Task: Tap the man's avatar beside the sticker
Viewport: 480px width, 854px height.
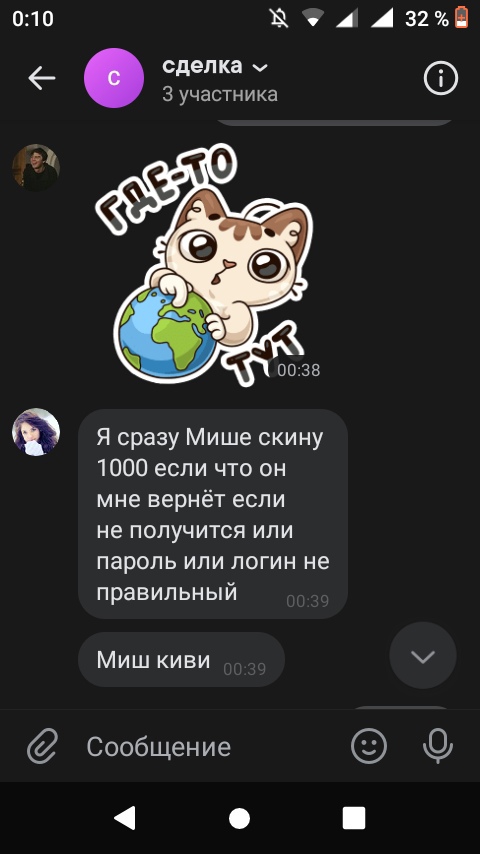Action: click(x=36, y=167)
